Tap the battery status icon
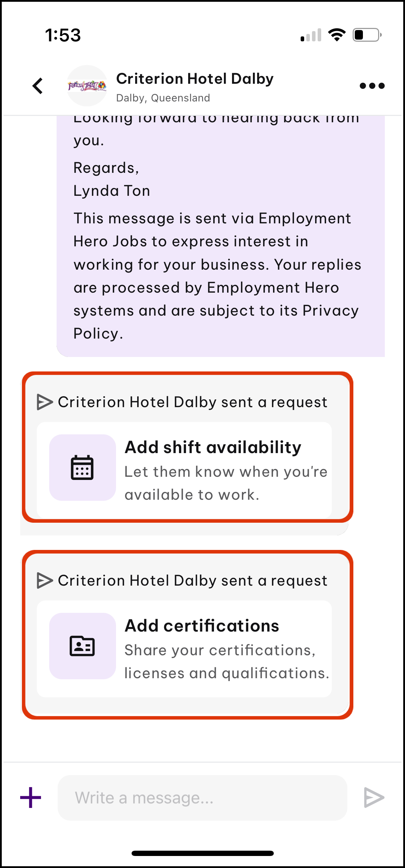This screenshot has width=405, height=868. pos(367,35)
